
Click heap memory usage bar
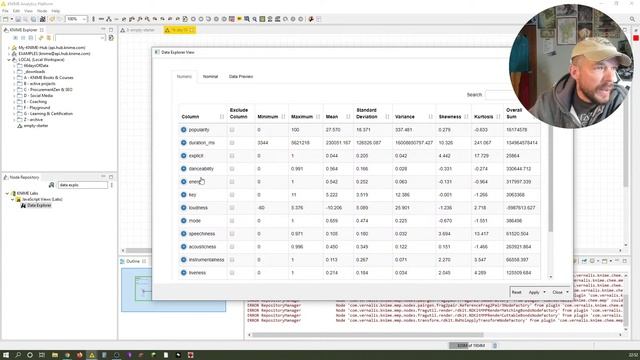click(469, 346)
